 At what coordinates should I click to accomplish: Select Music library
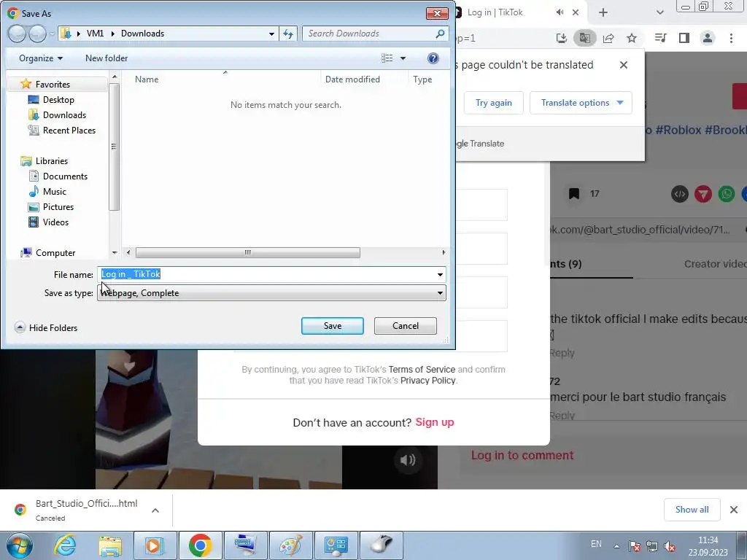point(54,192)
